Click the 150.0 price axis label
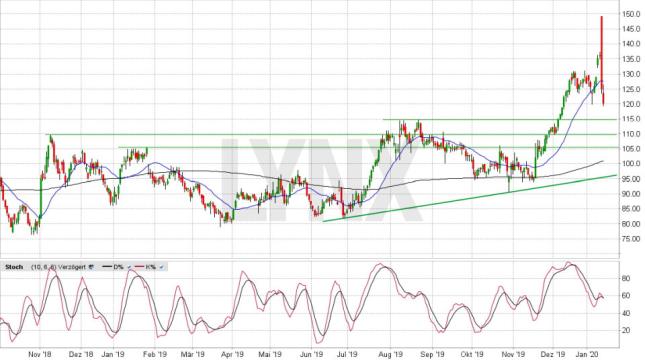Image resolution: width=645 pixels, height=363 pixels. [630, 14]
